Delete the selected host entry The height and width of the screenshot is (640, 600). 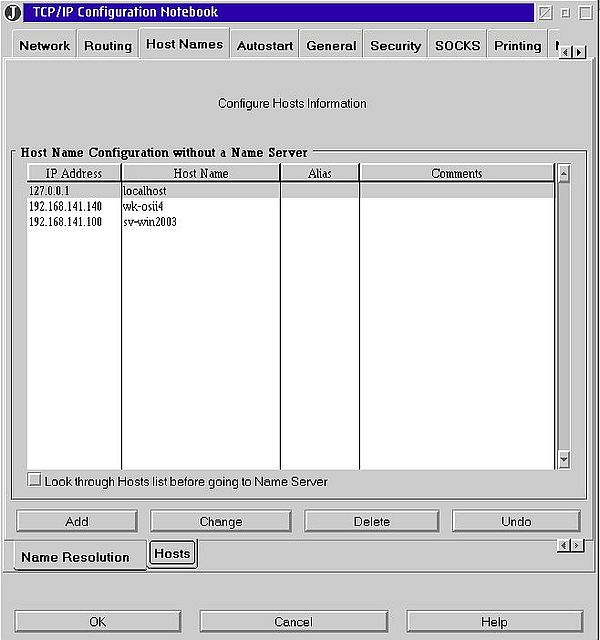[372, 521]
